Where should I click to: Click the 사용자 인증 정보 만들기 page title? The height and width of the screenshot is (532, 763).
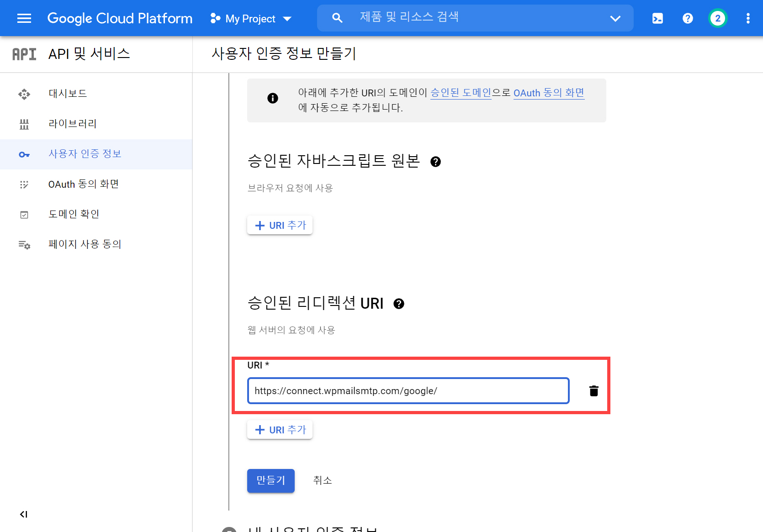pyautogui.click(x=284, y=54)
